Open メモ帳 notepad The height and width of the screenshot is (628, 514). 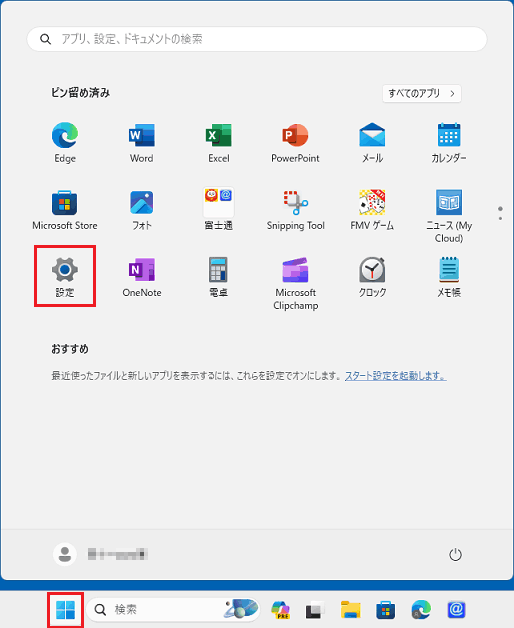pyautogui.click(x=449, y=277)
